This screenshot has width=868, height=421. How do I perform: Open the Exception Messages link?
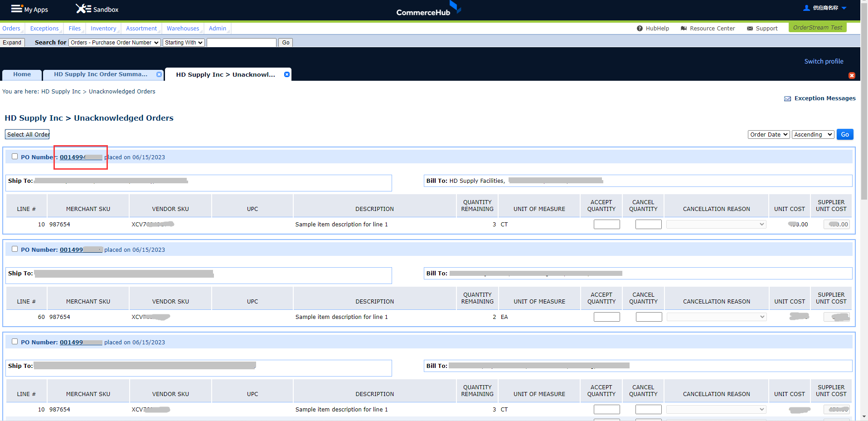(825, 98)
